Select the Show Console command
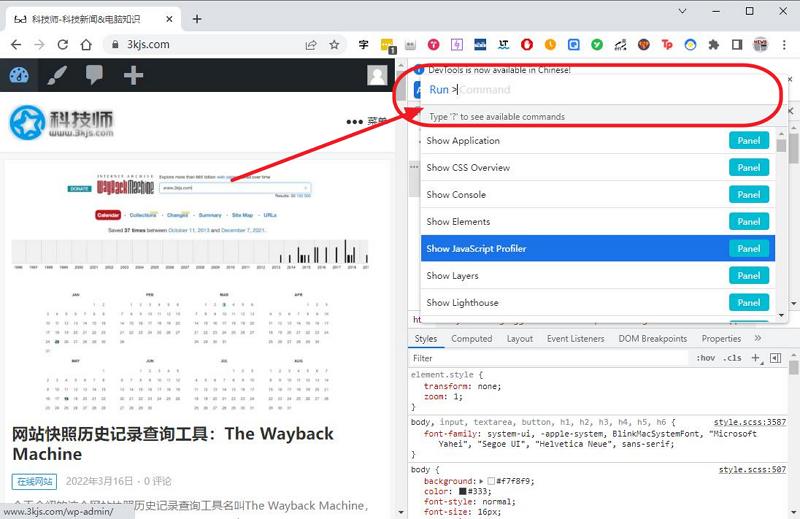Image resolution: width=800 pixels, height=519 pixels. point(597,195)
